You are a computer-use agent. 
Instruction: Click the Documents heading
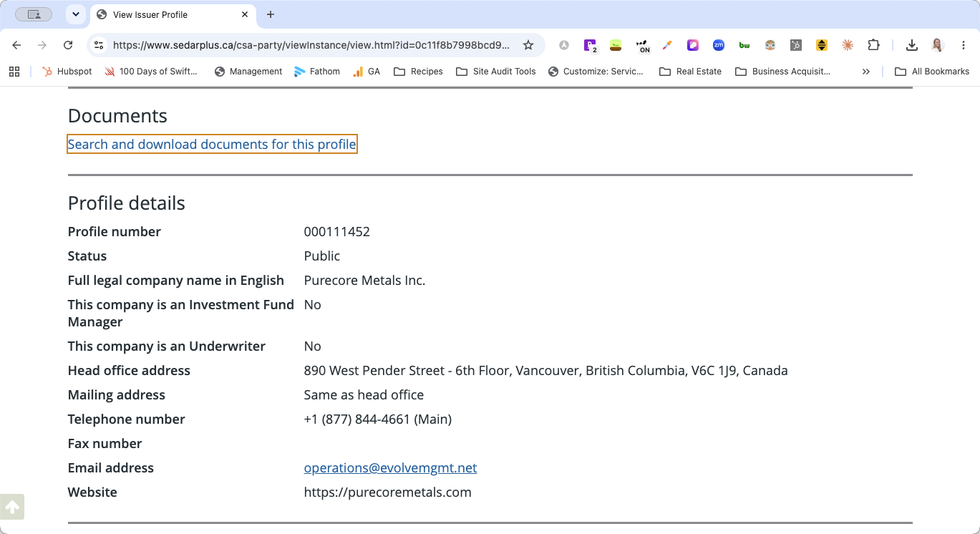117,116
